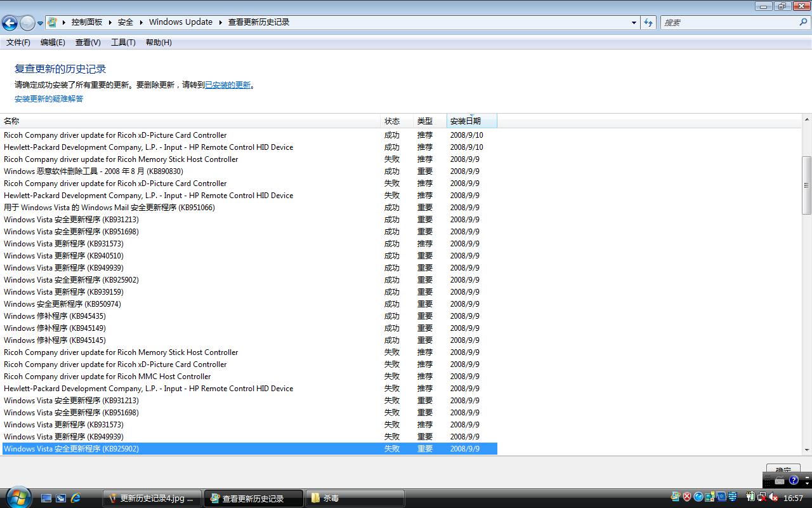Switch to the 查看更新历史记录 taskbar button
The width and height of the screenshot is (812, 508).
(x=254, y=498)
